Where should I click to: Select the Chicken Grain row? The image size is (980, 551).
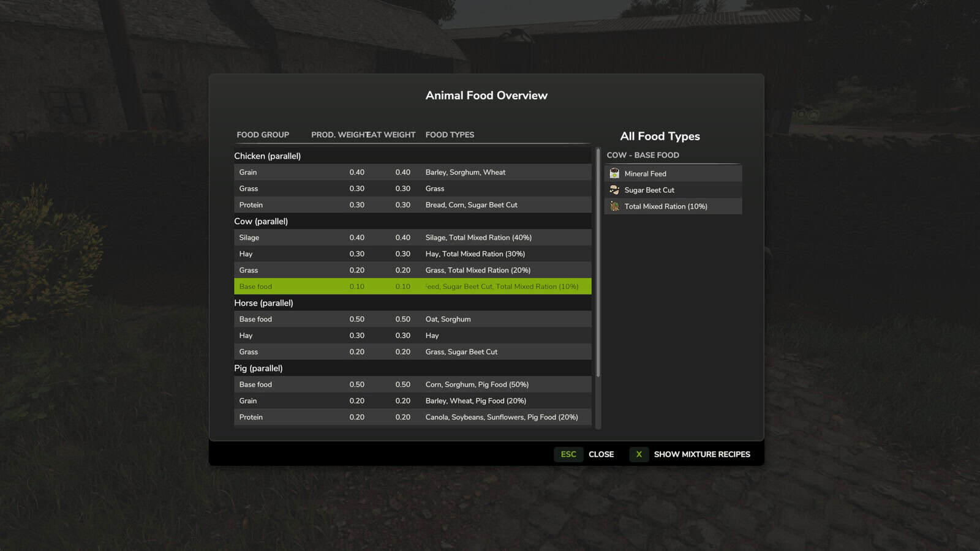click(412, 172)
